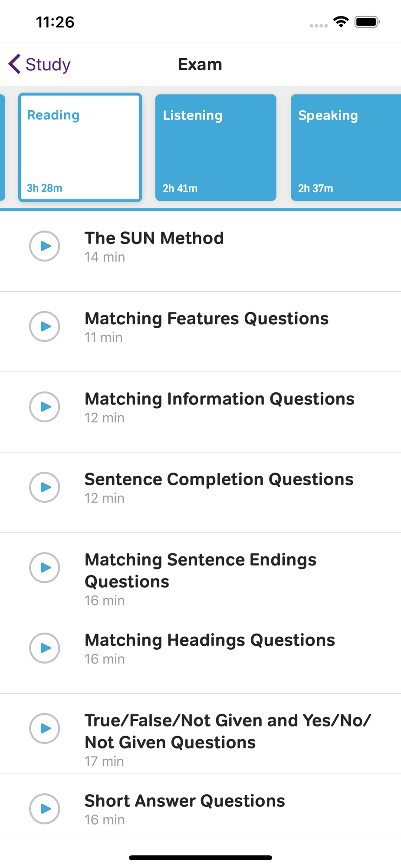Open the Speaking section tab
Screen dimensions: 401x868
[345, 148]
